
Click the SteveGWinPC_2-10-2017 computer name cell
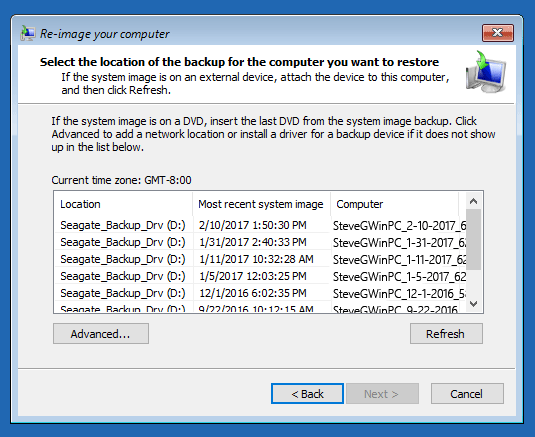click(x=399, y=226)
